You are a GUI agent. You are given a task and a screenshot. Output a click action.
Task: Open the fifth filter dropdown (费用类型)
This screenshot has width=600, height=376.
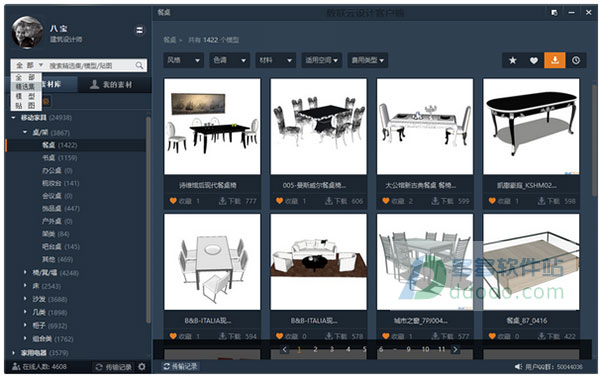point(367,60)
